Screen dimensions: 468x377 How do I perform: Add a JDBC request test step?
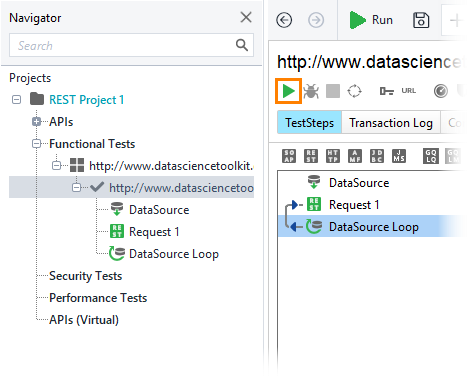[377, 156]
